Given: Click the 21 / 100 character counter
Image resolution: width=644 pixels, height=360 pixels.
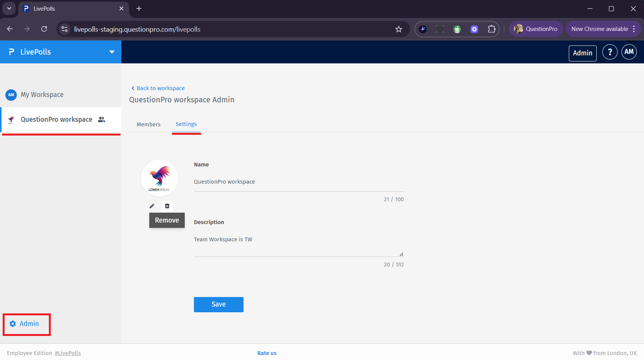Looking at the screenshot, I should [394, 199].
